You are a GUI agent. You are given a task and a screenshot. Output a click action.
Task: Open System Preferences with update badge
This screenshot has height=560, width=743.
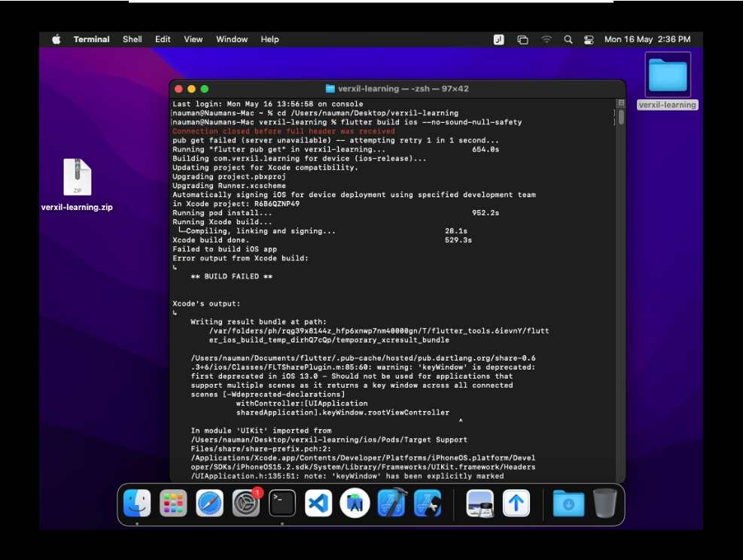point(246,503)
